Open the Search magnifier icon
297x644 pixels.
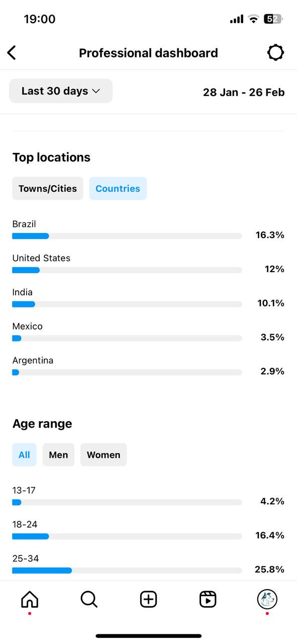coord(89,599)
